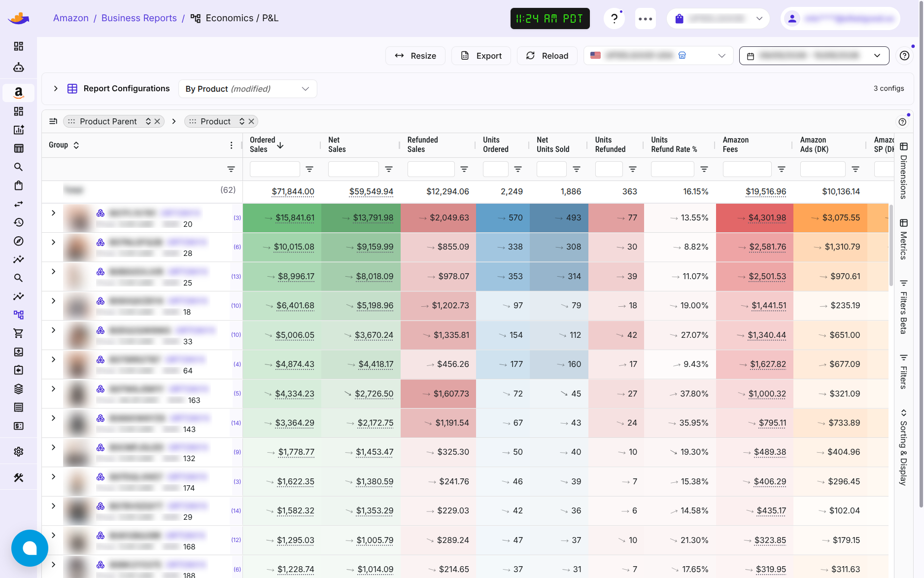Open the chat support bubble

pyautogui.click(x=30, y=548)
